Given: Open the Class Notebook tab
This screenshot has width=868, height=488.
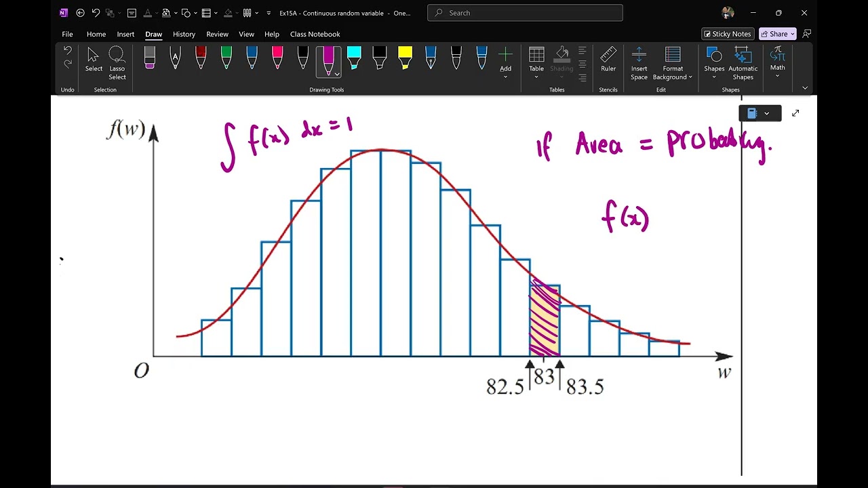Looking at the screenshot, I should pyautogui.click(x=315, y=34).
